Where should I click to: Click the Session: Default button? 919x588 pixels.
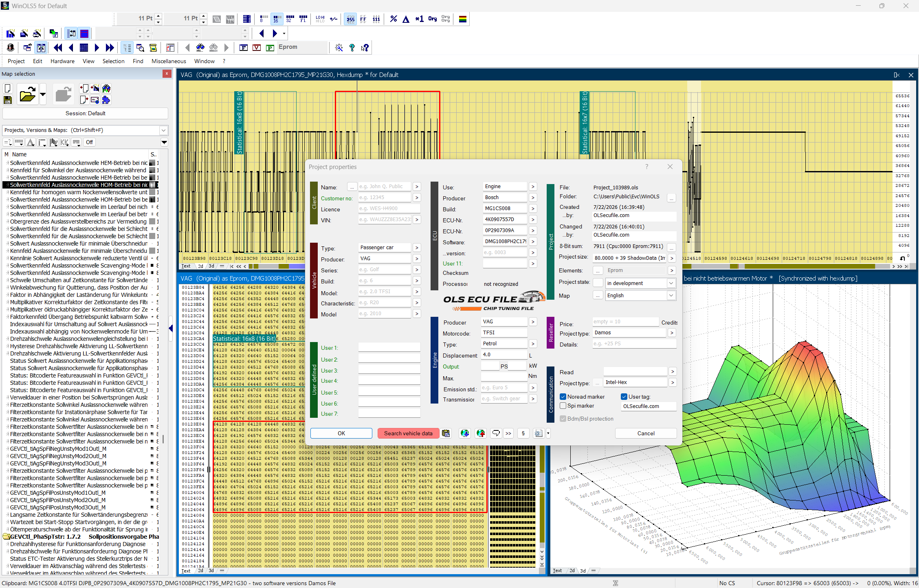click(85, 114)
